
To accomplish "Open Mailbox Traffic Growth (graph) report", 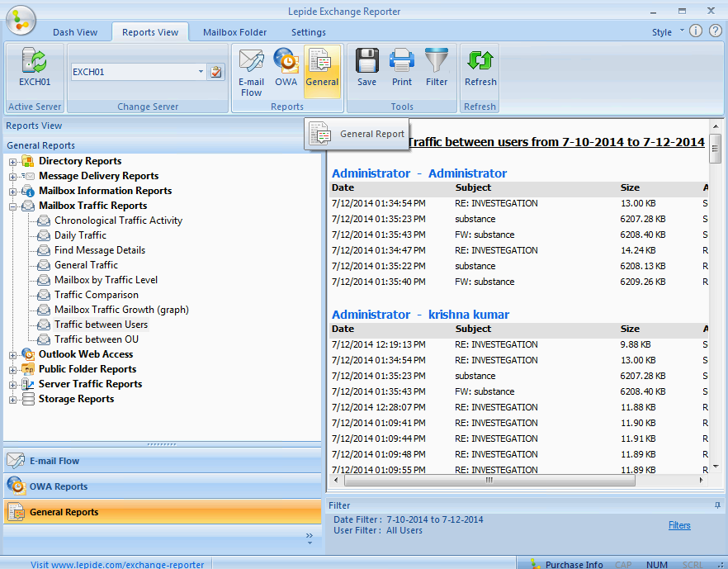I will (x=121, y=310).
